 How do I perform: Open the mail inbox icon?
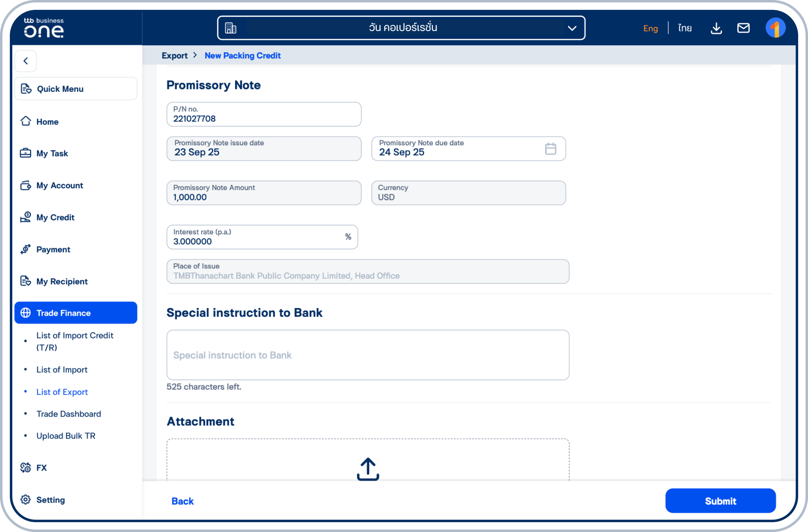[x=743, y=28]
